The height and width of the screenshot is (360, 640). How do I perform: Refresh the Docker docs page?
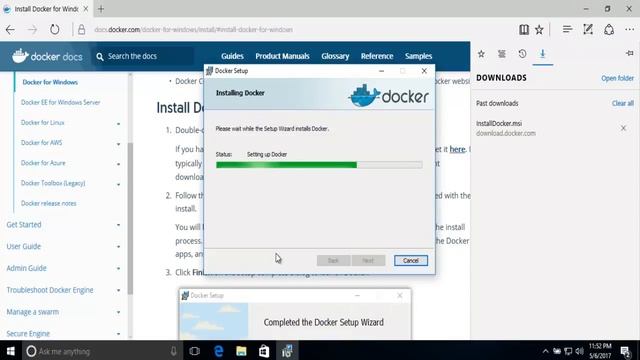point(55,30)
